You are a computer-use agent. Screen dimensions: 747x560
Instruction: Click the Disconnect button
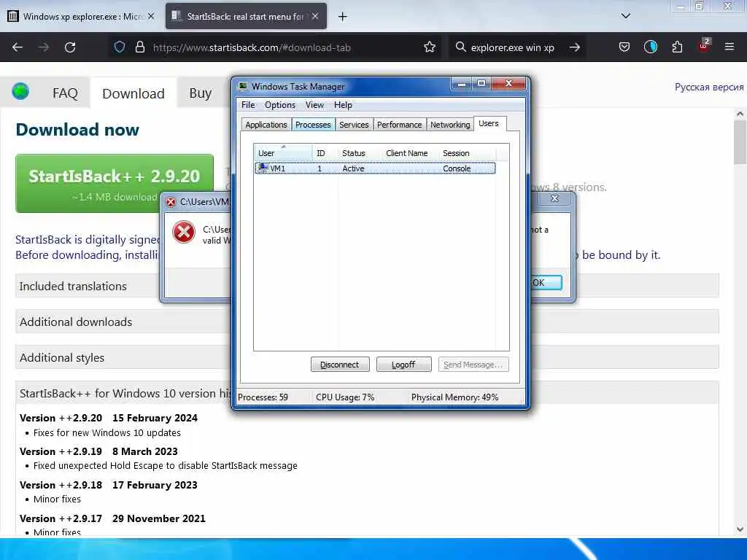tap(340, 365)
